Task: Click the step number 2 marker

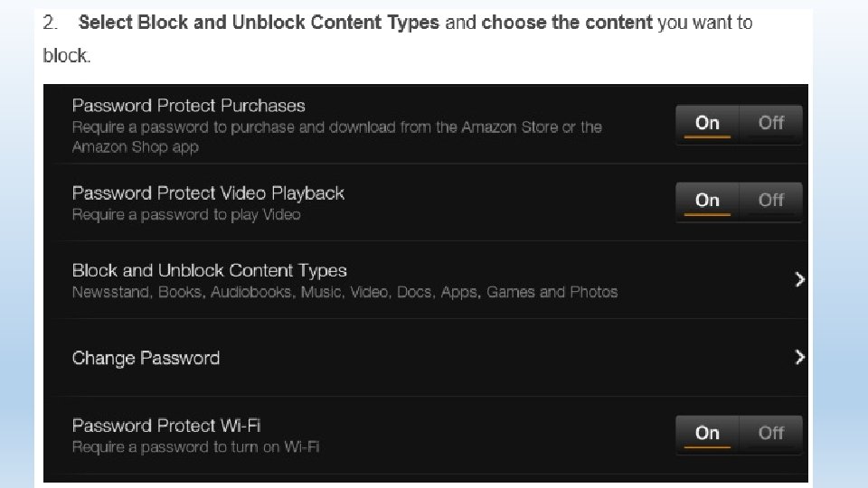Action: 51,23
